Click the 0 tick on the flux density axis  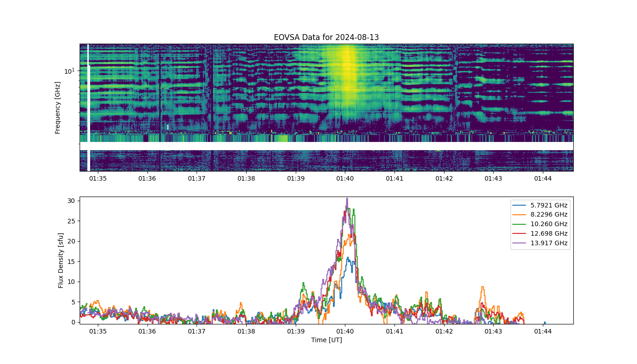click(x=74, y=322)
